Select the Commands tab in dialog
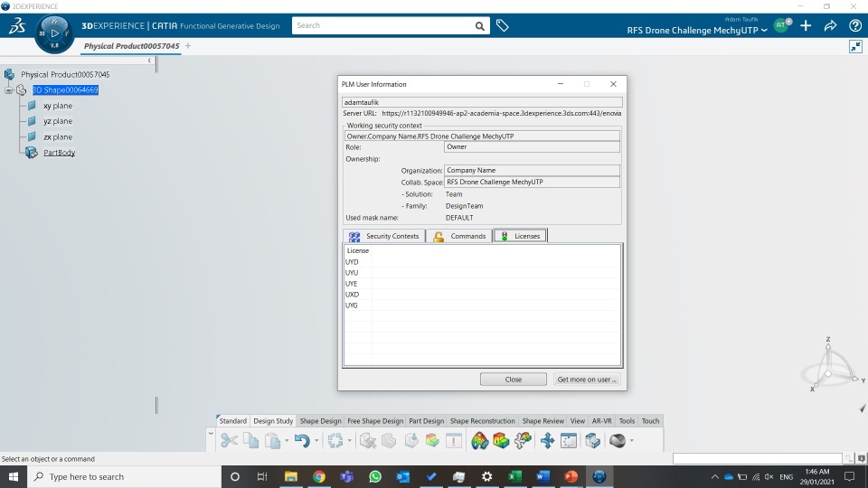 (x=459, y=236)
